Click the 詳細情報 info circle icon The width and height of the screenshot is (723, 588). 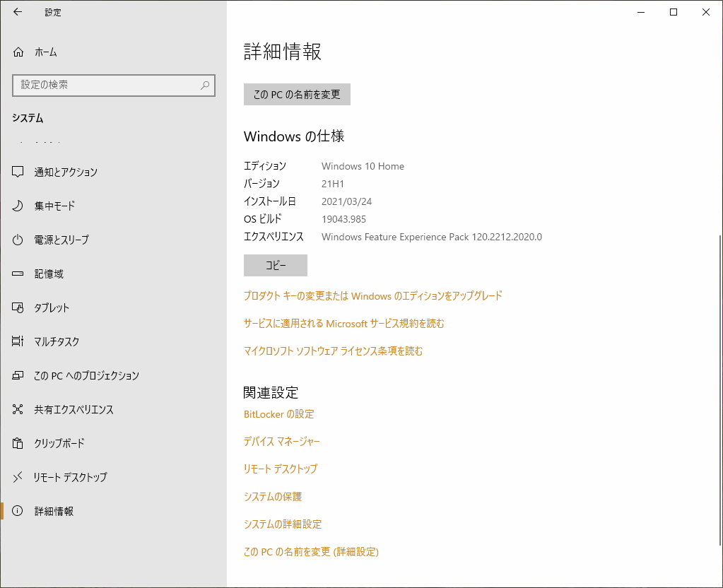pos(18,511)
